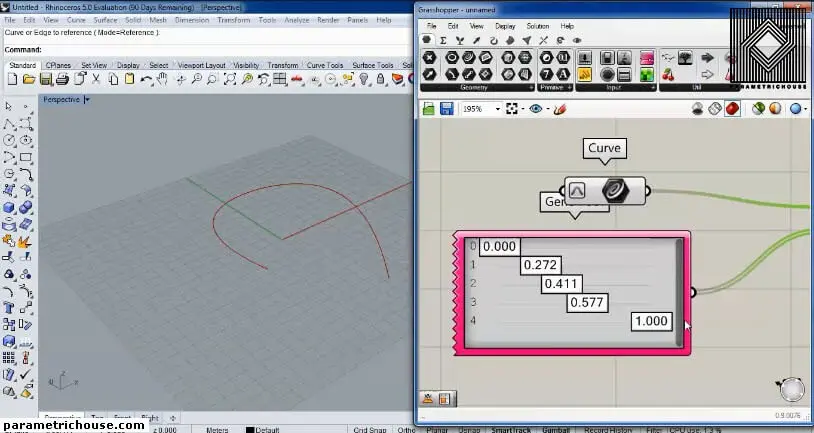Click the red sketch pencil icon in Grasshopper toolbar
The height and width of the screenshot is (433, 814).
coord(560,108)
